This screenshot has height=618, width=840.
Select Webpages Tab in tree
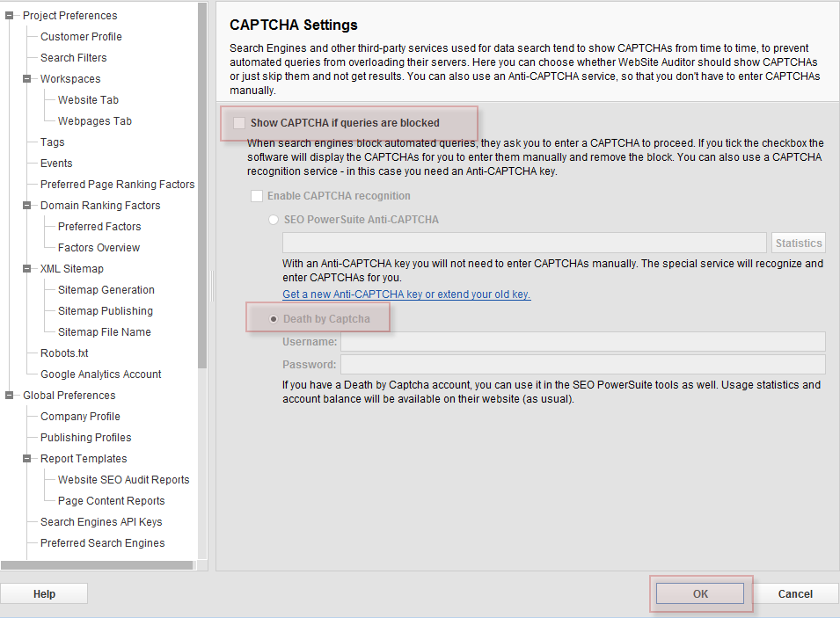coord(95,121)
